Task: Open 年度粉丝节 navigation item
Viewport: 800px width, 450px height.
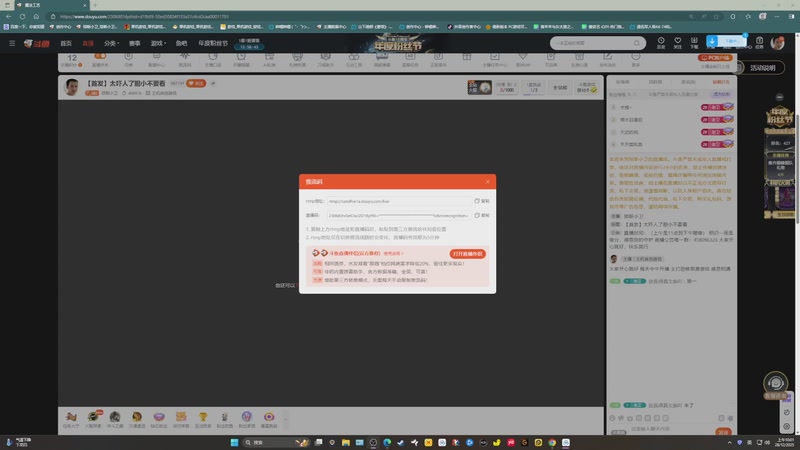Action: 213,43
